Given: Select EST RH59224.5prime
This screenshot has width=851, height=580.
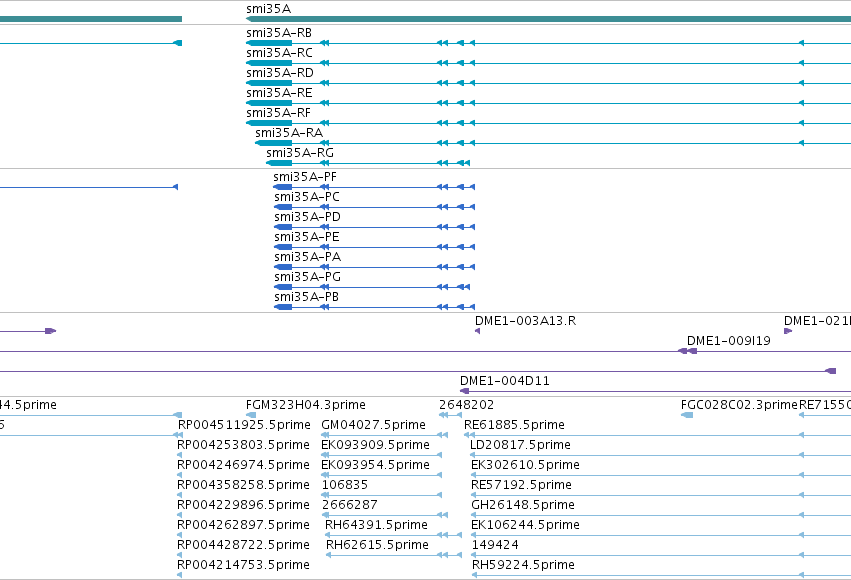Looking at the screenshot, I should (523, 566).
